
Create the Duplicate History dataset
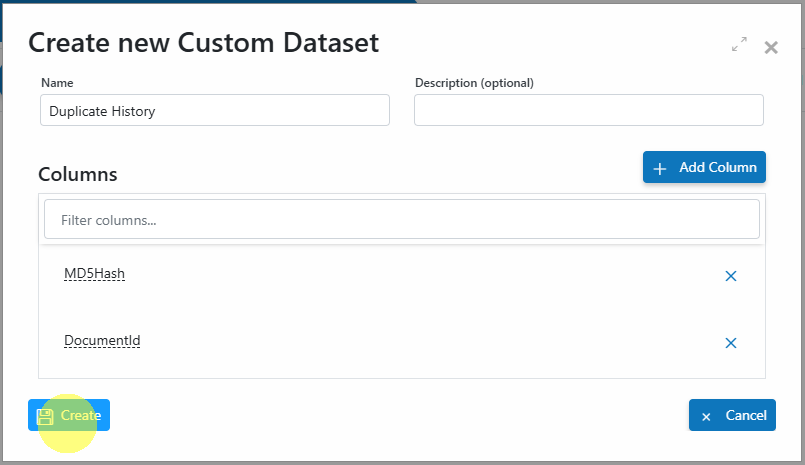(69, 415)
